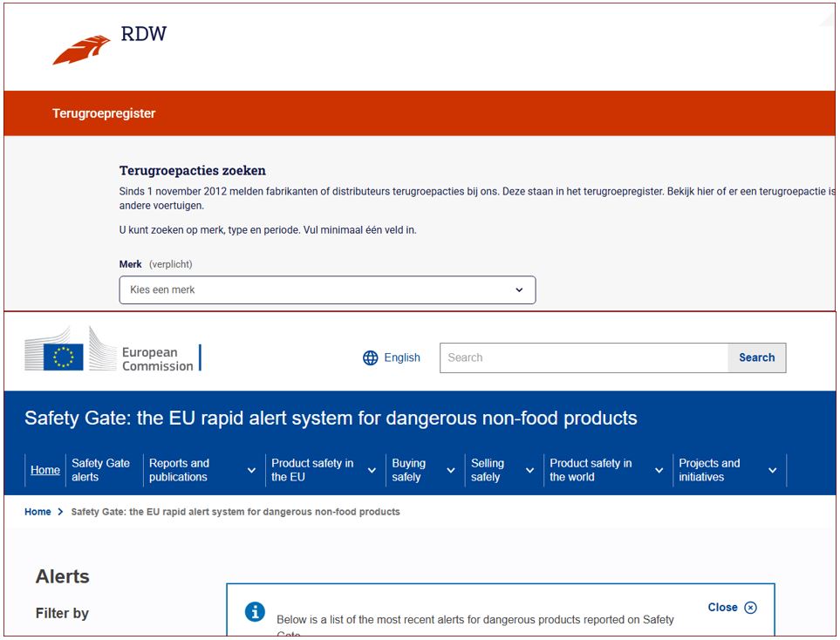
Task: Click 'U kunt zoeken op merk' sentence
Action: point(268,230)
